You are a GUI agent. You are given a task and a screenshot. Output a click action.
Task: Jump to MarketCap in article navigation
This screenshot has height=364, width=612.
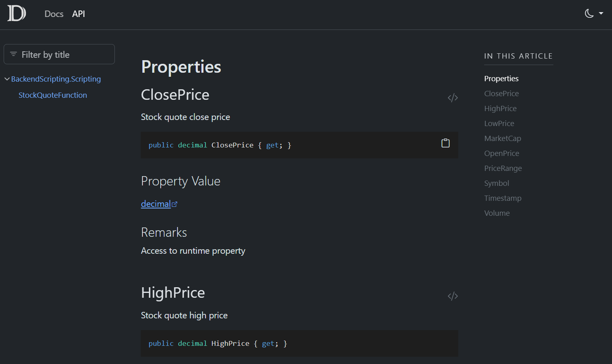click(x=502, y=138)
